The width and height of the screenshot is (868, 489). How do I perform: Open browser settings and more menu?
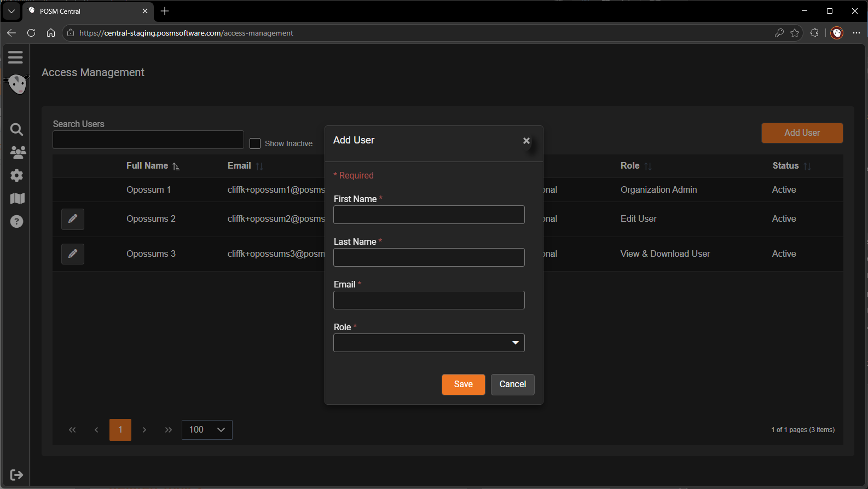857,33
